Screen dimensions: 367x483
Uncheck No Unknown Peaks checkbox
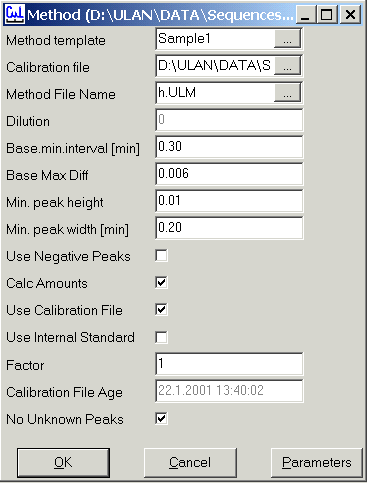tap(162, 419)
